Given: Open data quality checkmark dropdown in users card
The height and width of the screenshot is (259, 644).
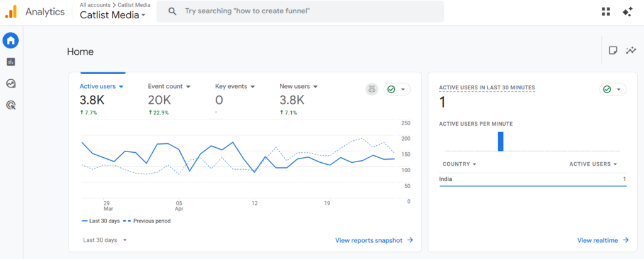Looking at the screenshot, I should [x=397, y=89].
